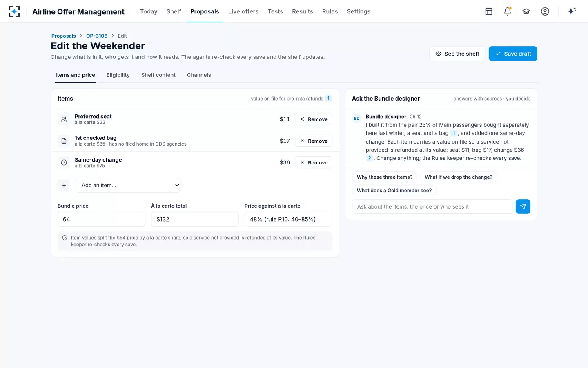The image size is (588, 368).
Task: Click the 1st checked bag document icon
Action: click(64, 141)
